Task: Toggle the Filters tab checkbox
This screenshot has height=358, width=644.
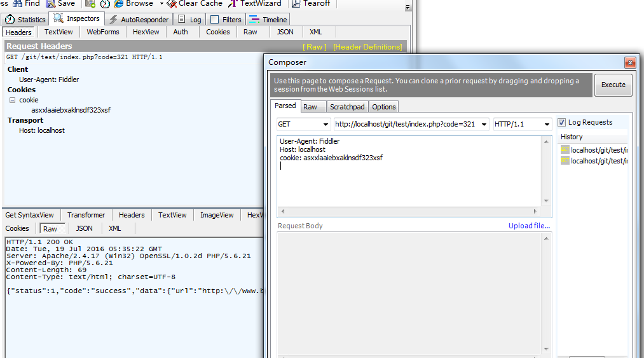Action: [214, 19]
